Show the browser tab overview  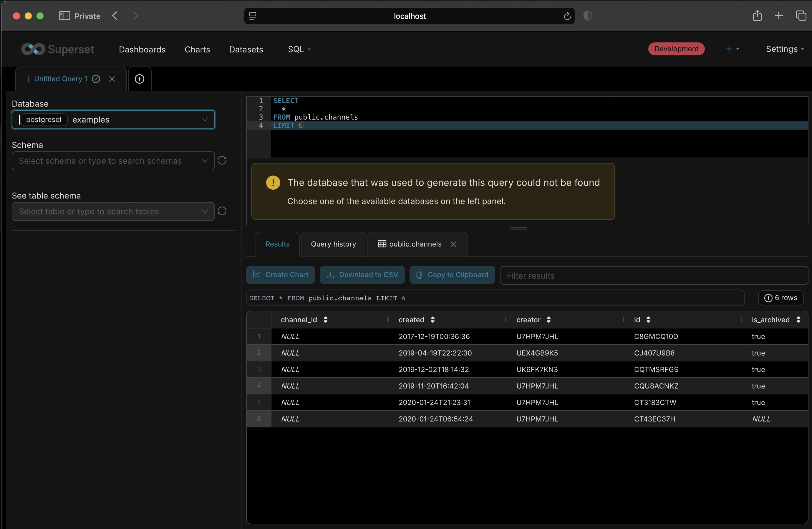[801, 15]
